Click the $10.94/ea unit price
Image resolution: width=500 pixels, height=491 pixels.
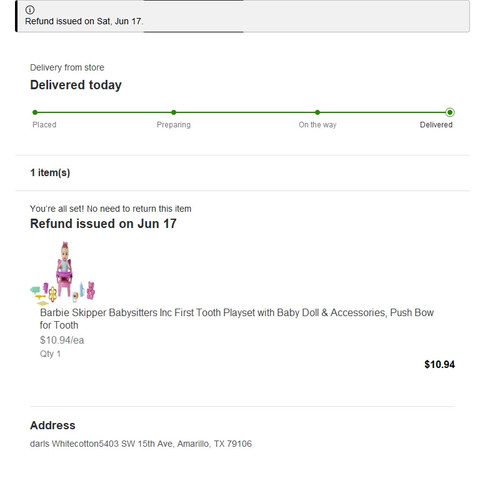click(62, 340)
